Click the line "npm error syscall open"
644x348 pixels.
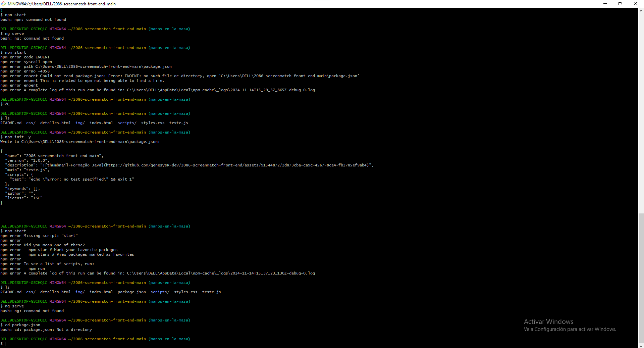(x=26, y=62)
